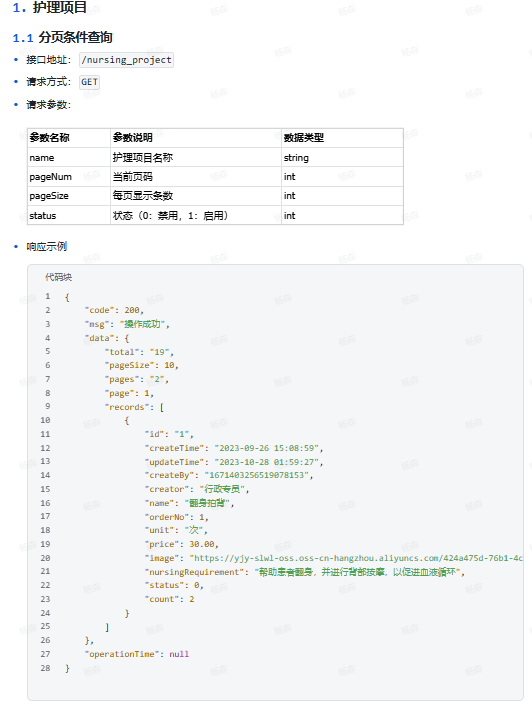The image size is (532, 705).
Task: Click the heading "1. 护理项目"
Action: [49, 8]
